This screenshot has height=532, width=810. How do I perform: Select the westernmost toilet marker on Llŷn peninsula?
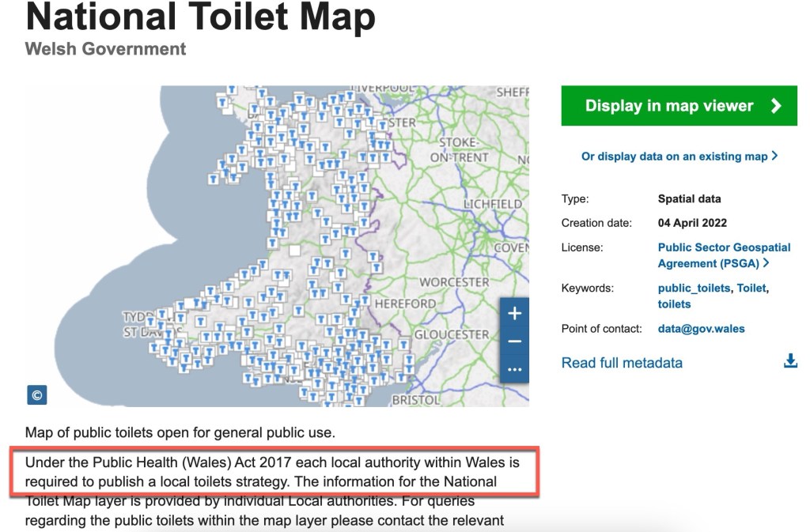point(212,179)
